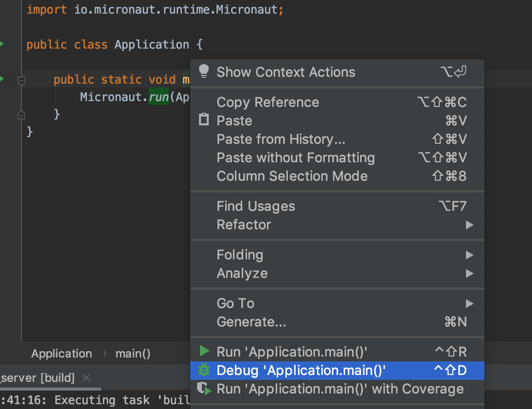532x409 pixels.
Task: Expand the Go To submenu arrow
Action: click(469, 304)
